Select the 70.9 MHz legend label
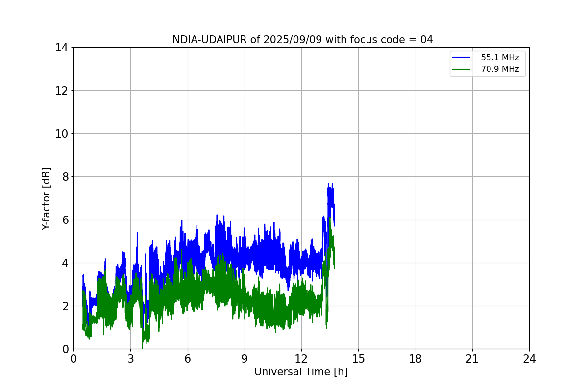This screenshot has width=588, height=392. point(499,69)
